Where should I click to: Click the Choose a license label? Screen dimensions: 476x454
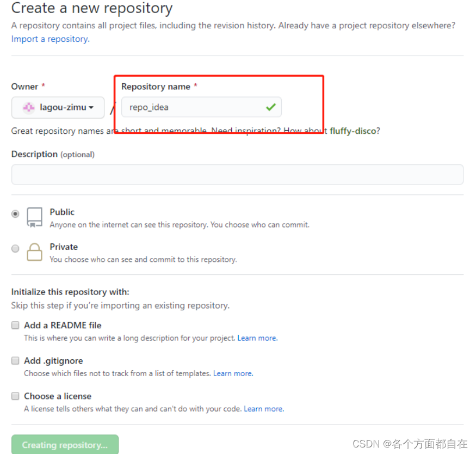point(58,396)
